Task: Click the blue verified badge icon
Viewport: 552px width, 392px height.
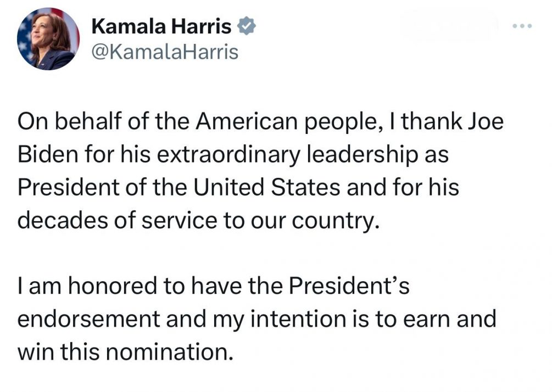Action: pos(245,25)
